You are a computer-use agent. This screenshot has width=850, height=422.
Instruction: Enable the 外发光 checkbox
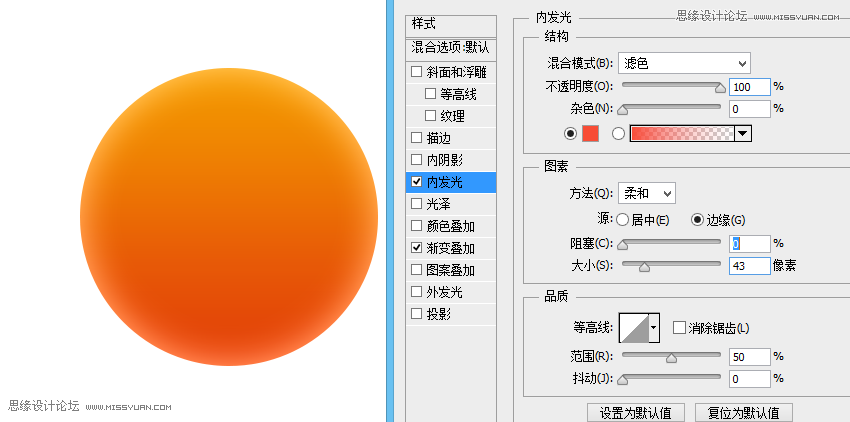pyautogui.click(x=416, y=292)
